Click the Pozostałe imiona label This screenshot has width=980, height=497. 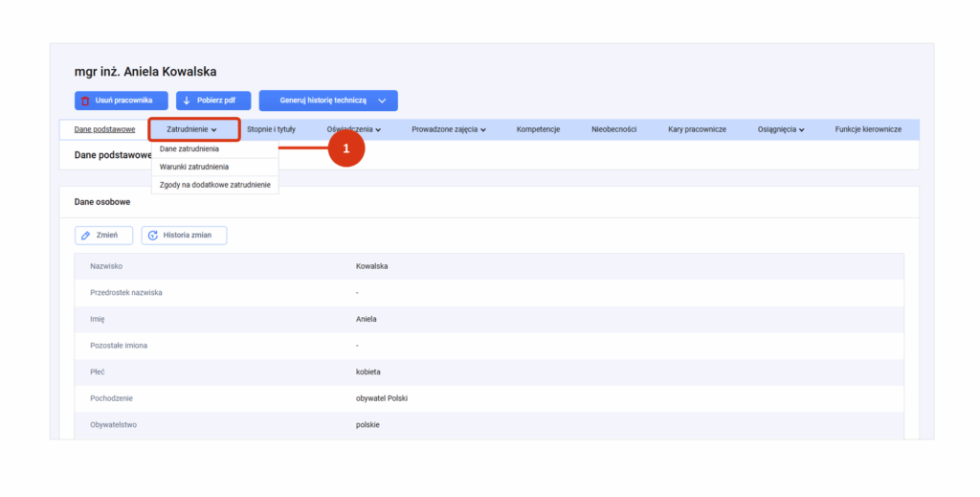(x=119, y=345)
